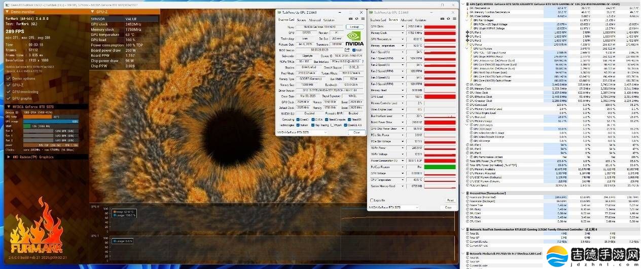Switch to Graphics Card tab in right GPU-Z window
Image resolution: width=644 pixels, height=269 pixels.
[x=378, y=20]
